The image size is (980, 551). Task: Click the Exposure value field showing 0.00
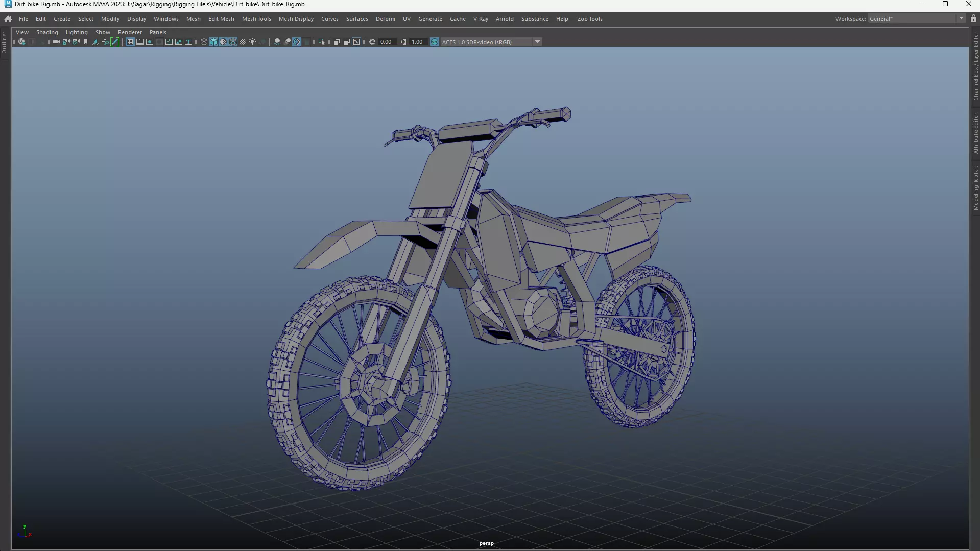coord(388,42)
